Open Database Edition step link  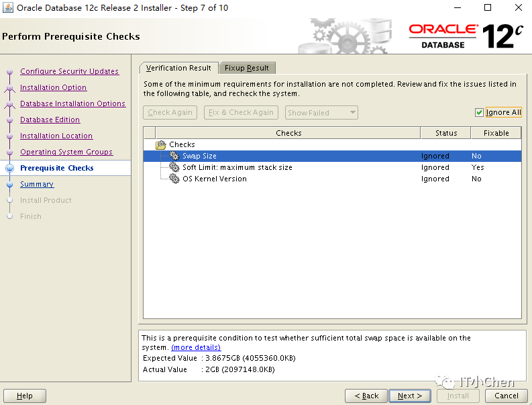coord(50,120)
